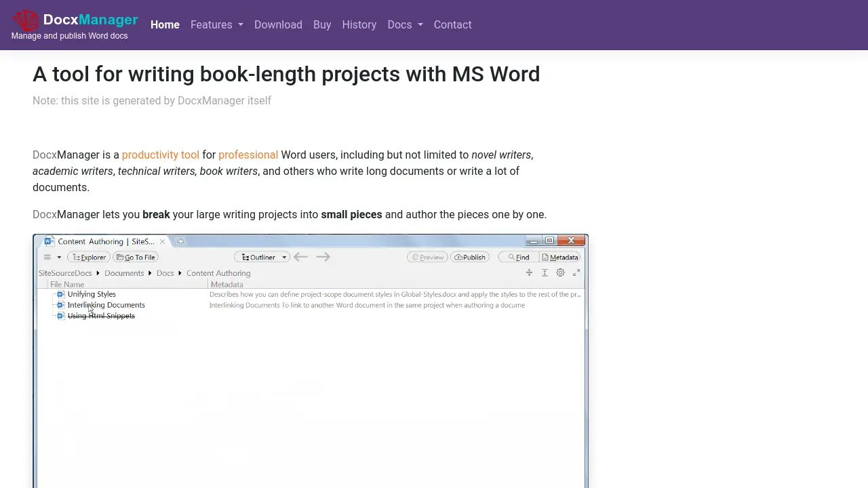This screenshot has width=868, height=488.
Task: Click the Metadata column header
Action: [226, 285]
